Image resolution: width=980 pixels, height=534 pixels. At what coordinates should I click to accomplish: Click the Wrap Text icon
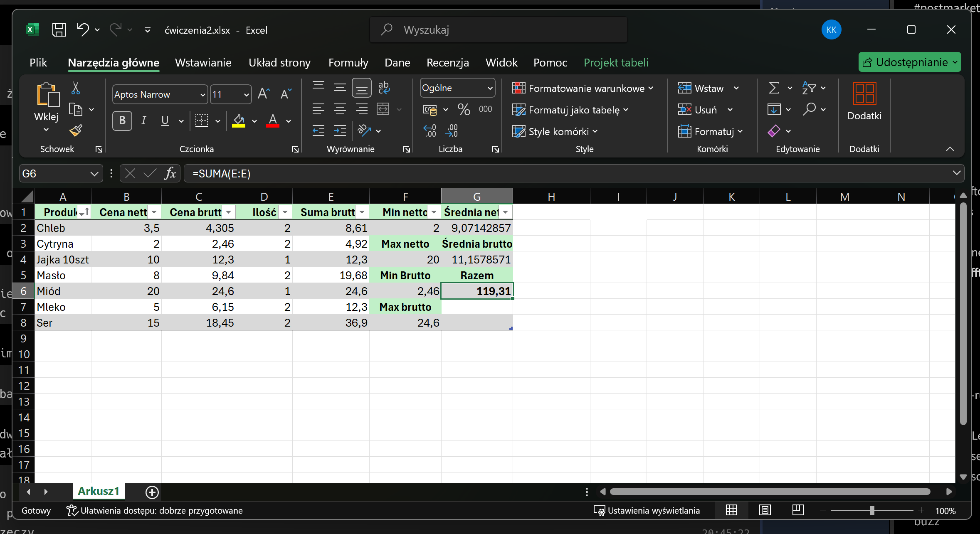(383, 88)
